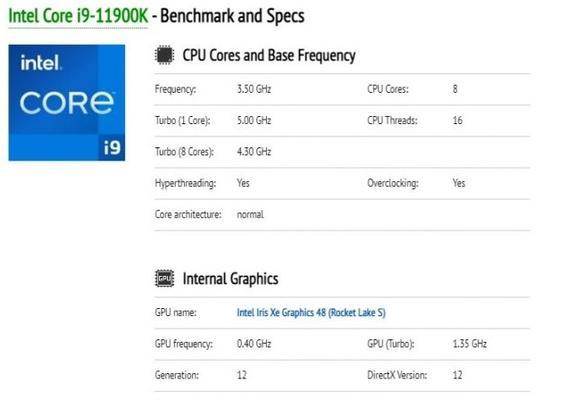Viewport: 575px width, 400px height.
Task: Click the 3.50 GHz frequency value
Action: [254, 89]
